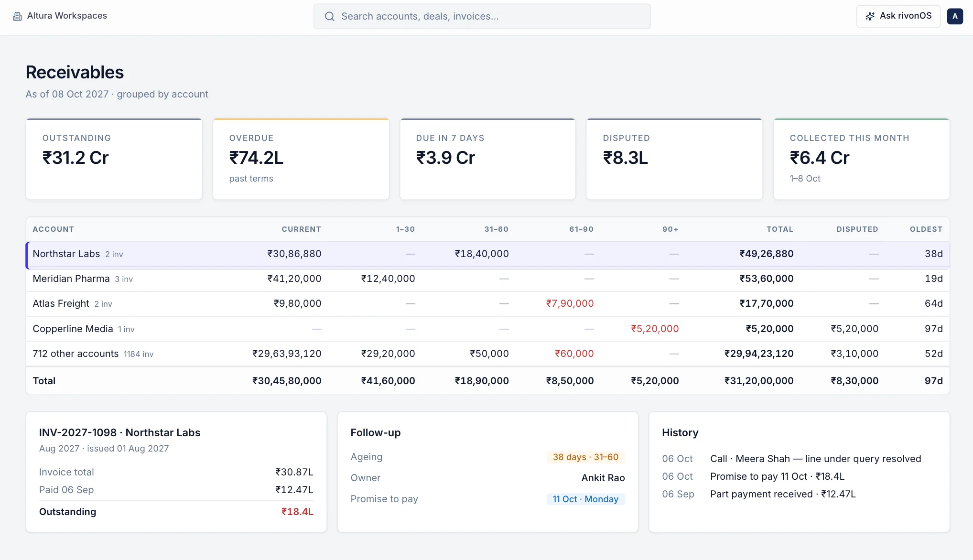This screenshot has width=973, height=560.
Task: Sort by the TOTAL column header
Action: [780, 229]
